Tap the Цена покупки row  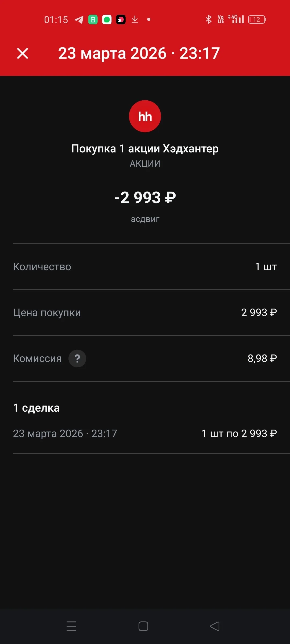pyautogui.click(x=145, y=313)
